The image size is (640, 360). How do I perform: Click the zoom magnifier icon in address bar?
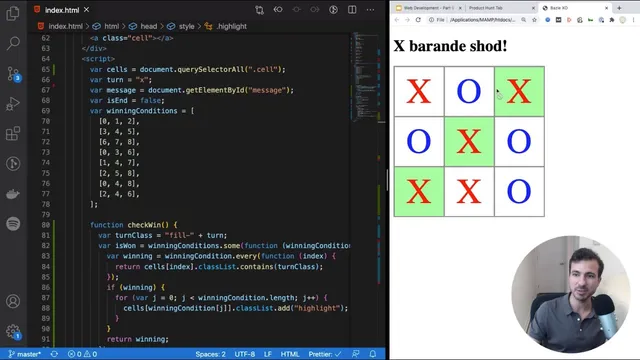524,20
